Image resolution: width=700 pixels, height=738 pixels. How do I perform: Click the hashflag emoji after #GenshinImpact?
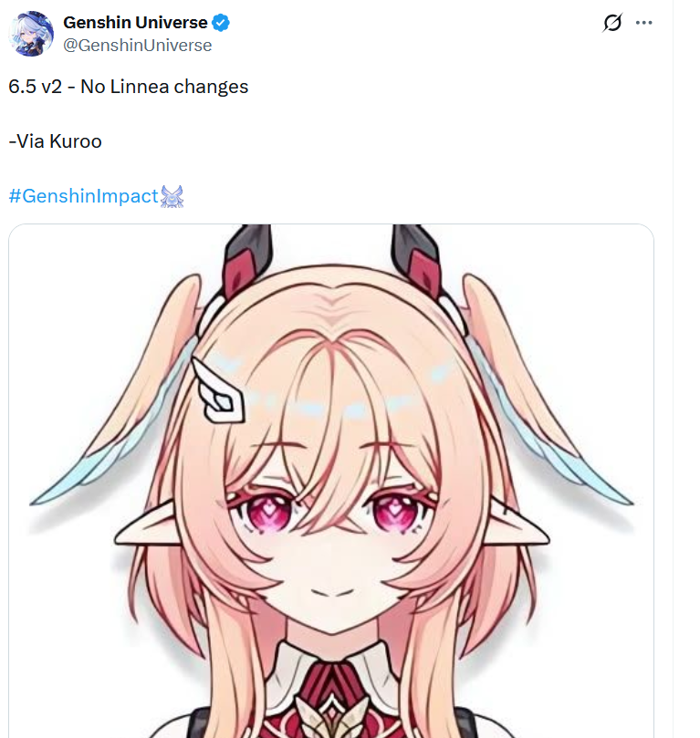172,197
